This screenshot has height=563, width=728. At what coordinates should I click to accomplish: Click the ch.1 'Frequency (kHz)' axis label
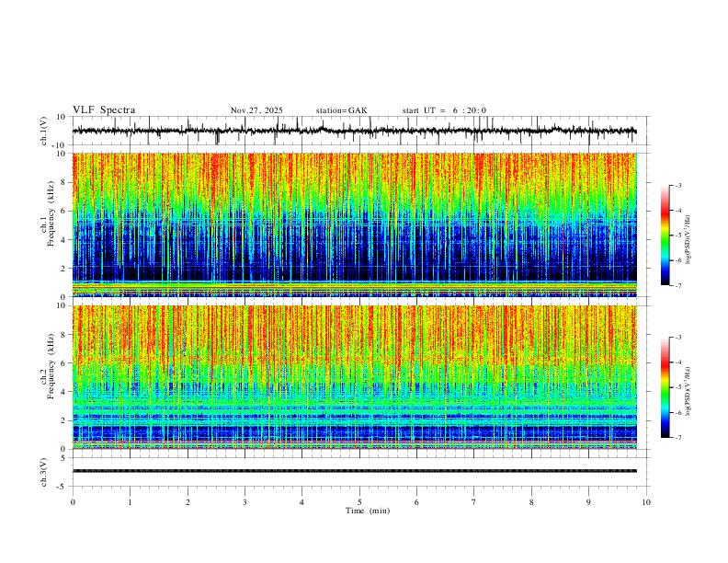[x=51, y=213]
